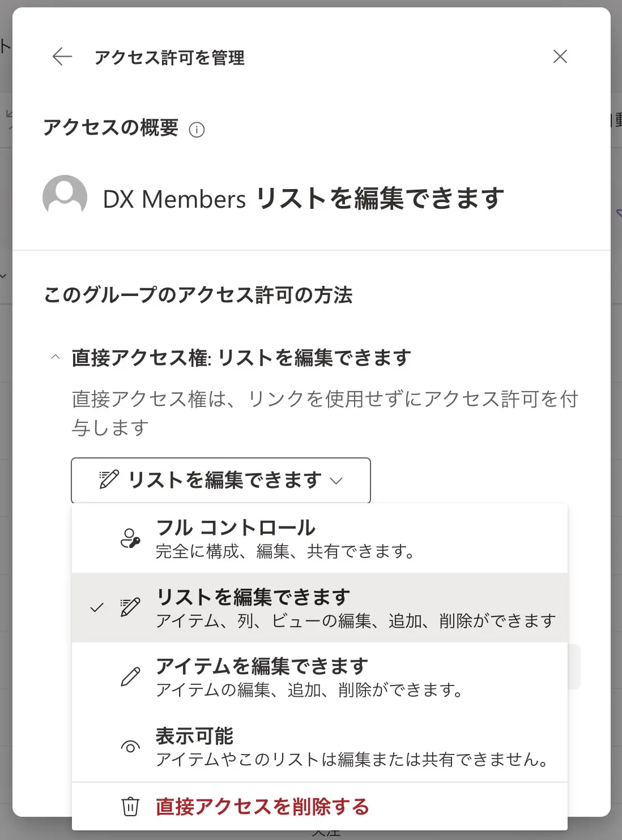Collapse the 直接アクセス権 section chevron
The height and width of the screenshot is (840, 622).
tap(56, 357)
